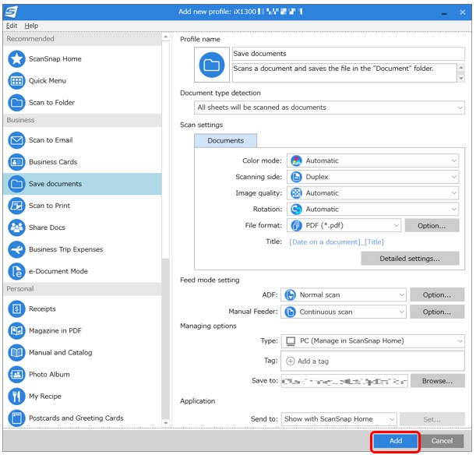Click the title link Date on a document
The image size is (476, 455).
coord(337,242)
